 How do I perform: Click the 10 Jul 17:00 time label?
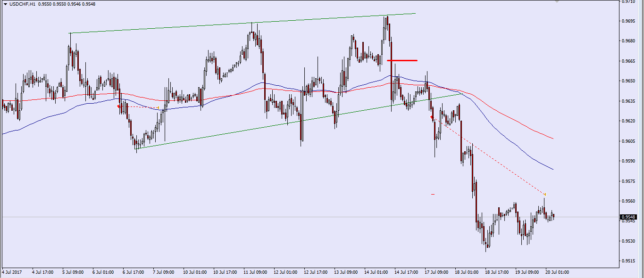[x=224, y=272]
